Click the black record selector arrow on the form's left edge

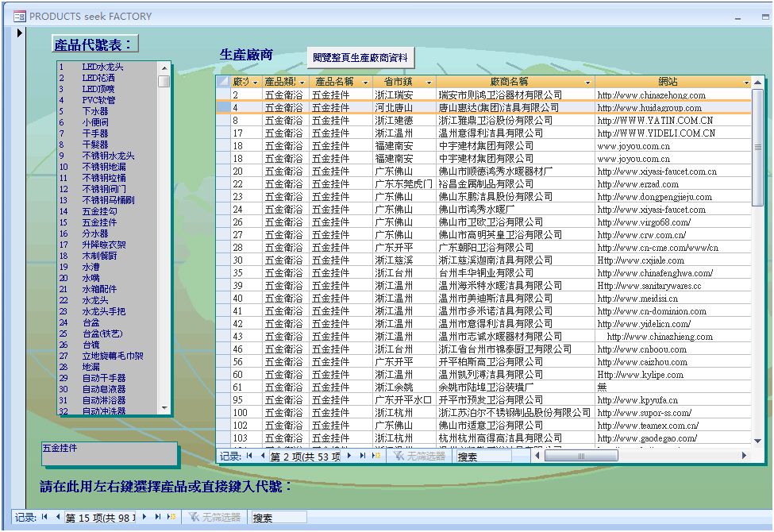point(19,33)
